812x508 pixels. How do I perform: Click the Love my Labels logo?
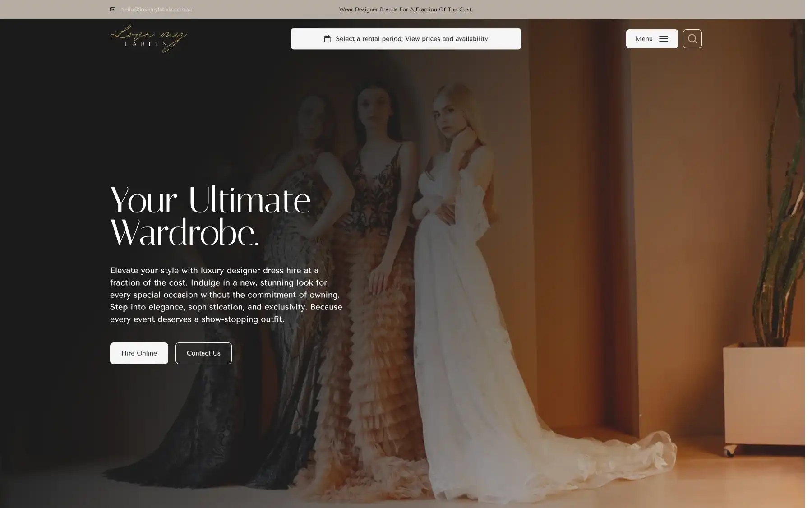point(148,39)
